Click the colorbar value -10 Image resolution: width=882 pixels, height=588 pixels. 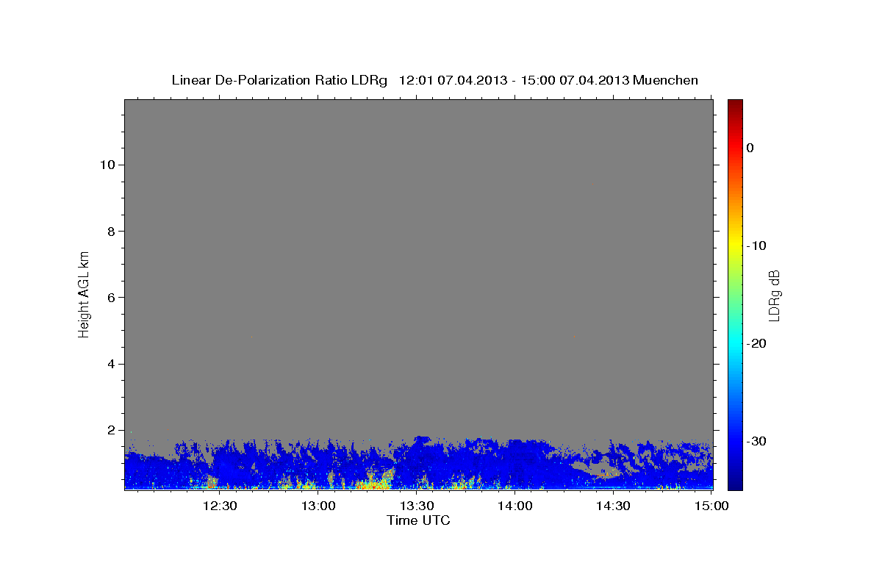[756, 245]
